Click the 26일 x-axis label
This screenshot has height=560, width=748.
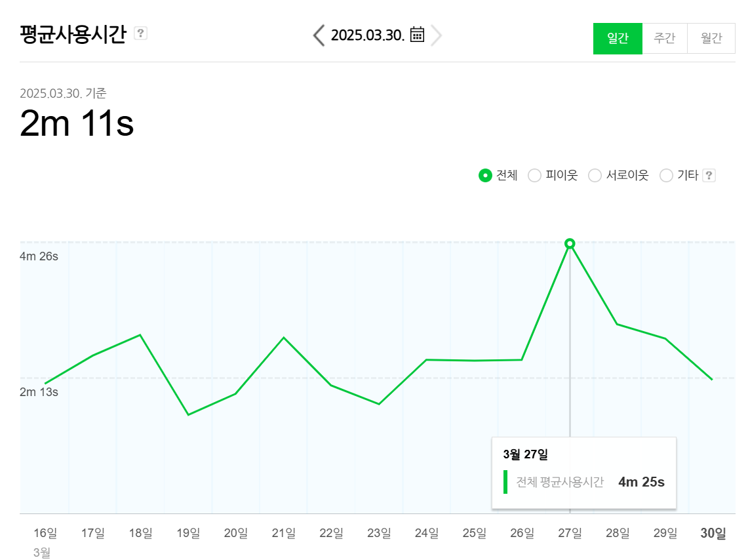pyautogui.click(x=522, y=533)
